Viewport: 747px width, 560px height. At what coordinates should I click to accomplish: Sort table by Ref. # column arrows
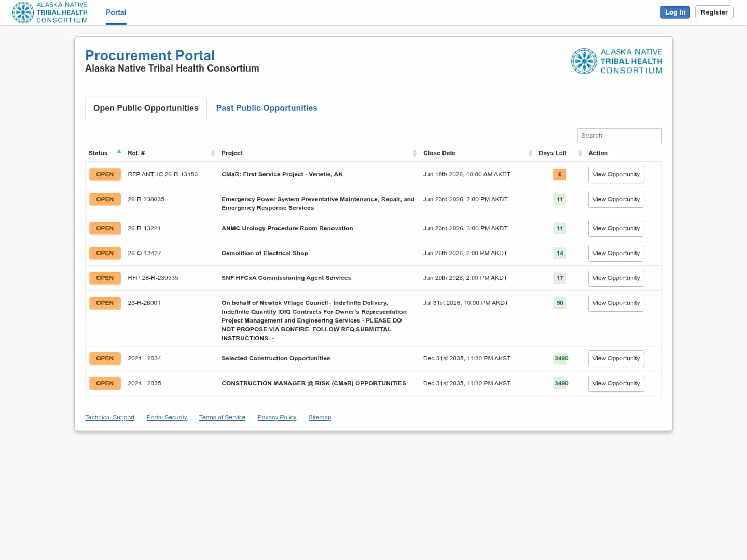[x=213, y=153]
